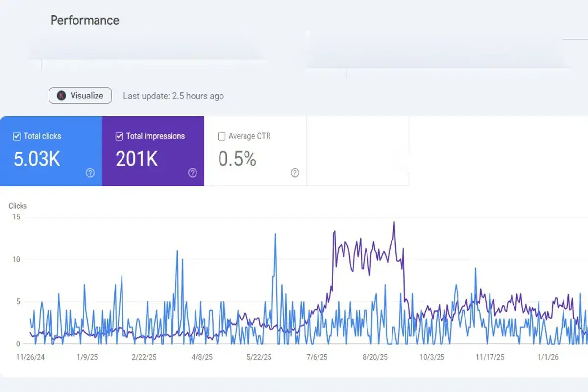Uncheck the Total impressions checkbox
588x392 pixels.
click(119, 136)
